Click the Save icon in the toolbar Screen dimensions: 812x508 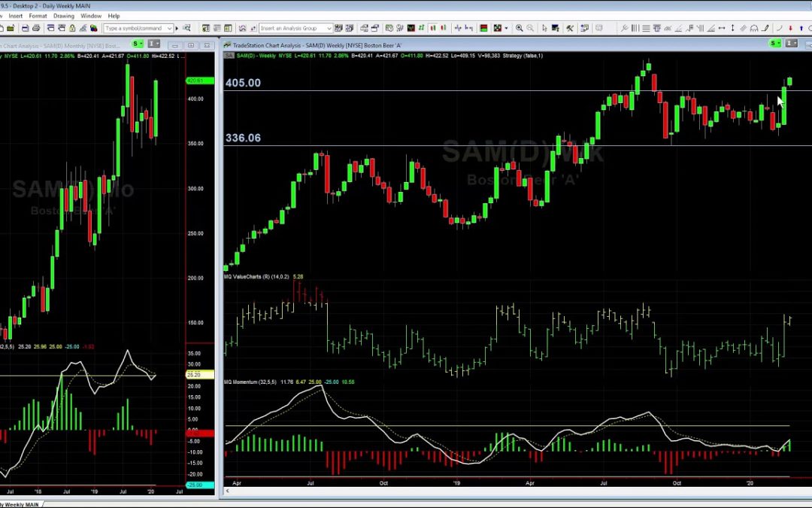pos(25,28)
